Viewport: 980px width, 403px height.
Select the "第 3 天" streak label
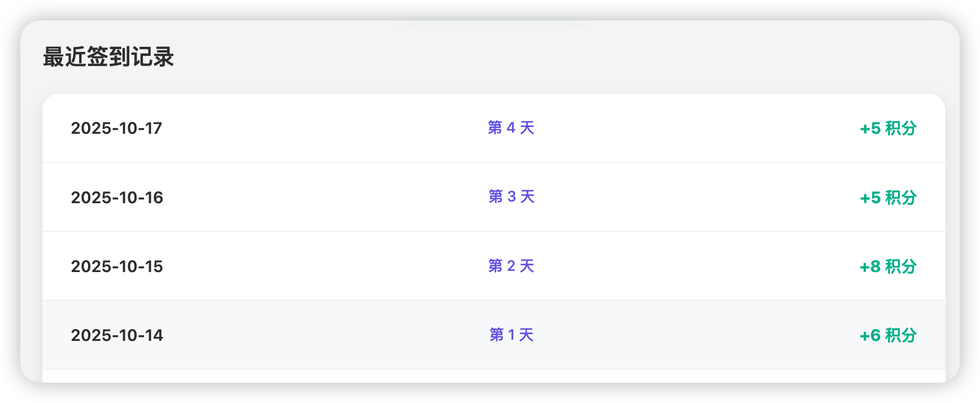[511, 196]
